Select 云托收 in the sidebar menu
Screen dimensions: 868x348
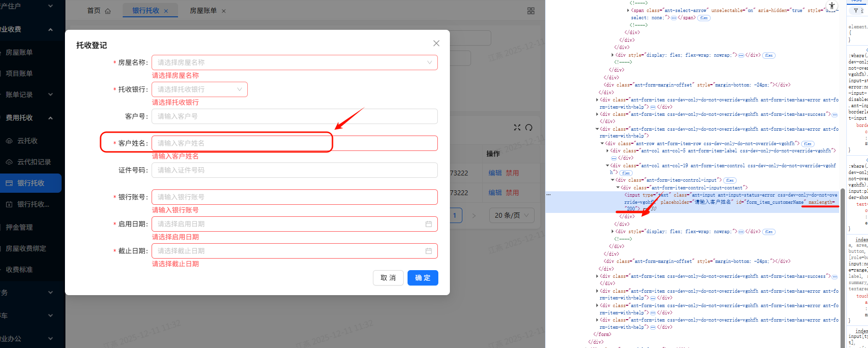pyautogui.click(x=27, y=141)
